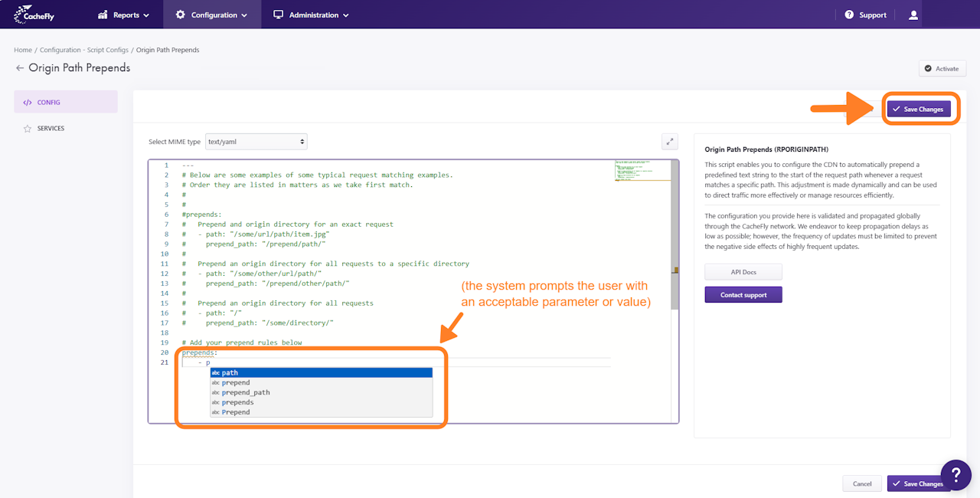Click the CacheFly logo
The width and height of the screenshot is (980, 498).
point(34,15)
